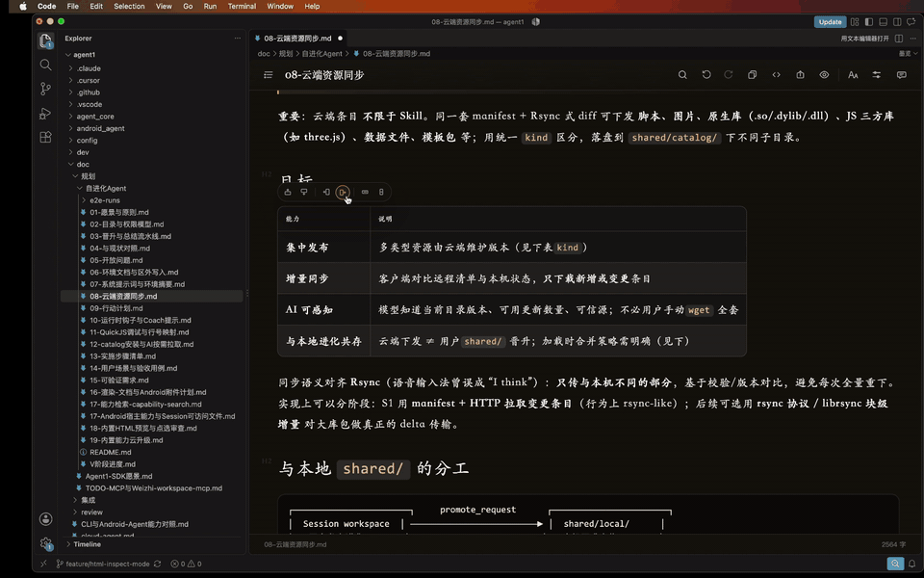
Task: Click 自进化Agent in the breadcrumb
Action: (321, 54)
